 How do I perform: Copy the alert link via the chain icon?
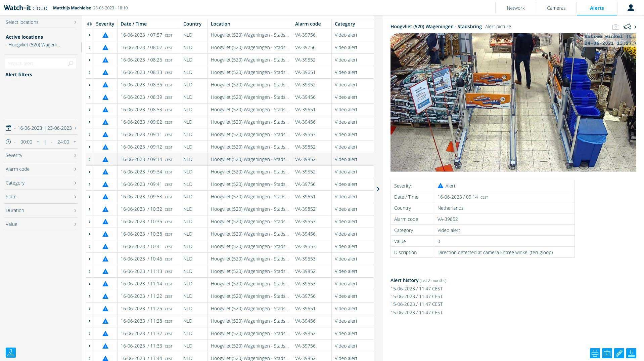(x=619, y=353)
